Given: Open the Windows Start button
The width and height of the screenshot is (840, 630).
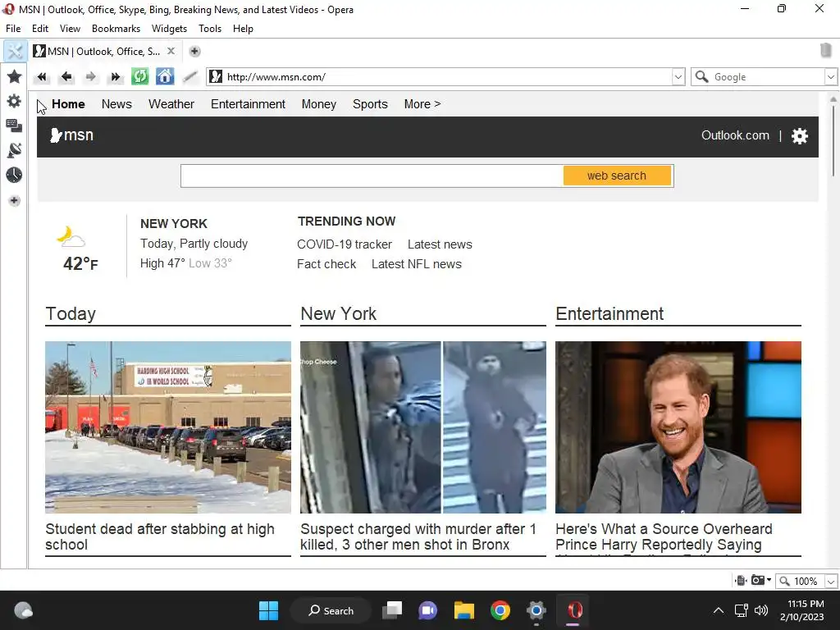Looking at the screenshot, I should tap(268, 610).
